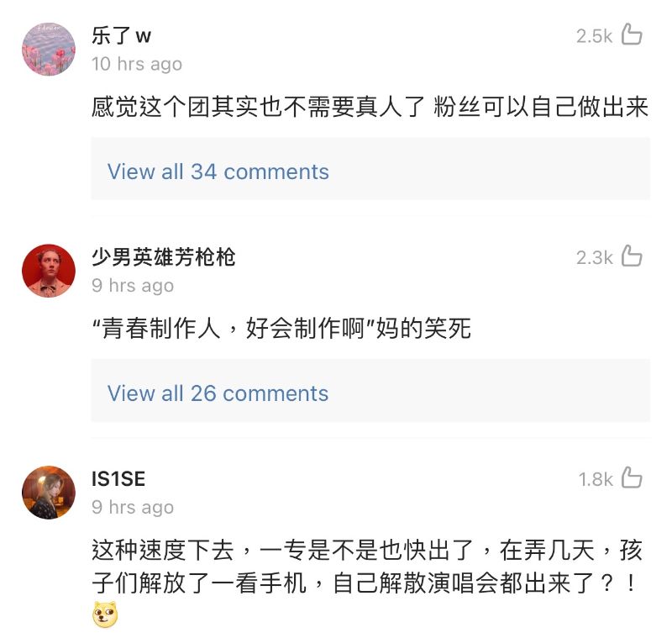
Task: Select the comment text starting 感觉这个团
Action: (x=370, y=108)
